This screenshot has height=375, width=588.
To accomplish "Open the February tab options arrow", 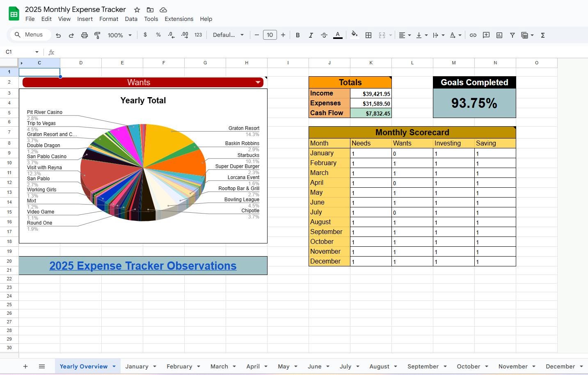I will [199, 366].
